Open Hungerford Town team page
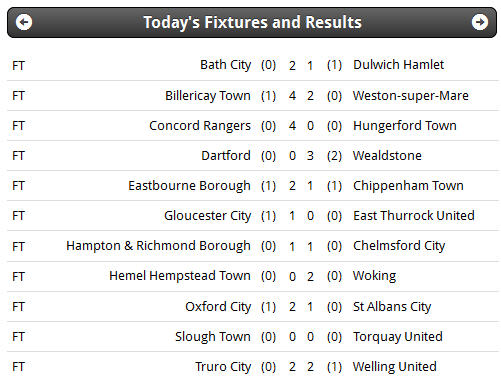Viewport: 501px width, 392px height. [x=405, y=126]
